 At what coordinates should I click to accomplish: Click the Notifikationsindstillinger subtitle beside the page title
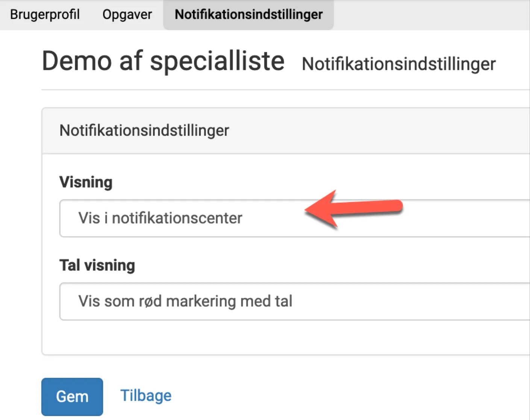pos(399,64)
